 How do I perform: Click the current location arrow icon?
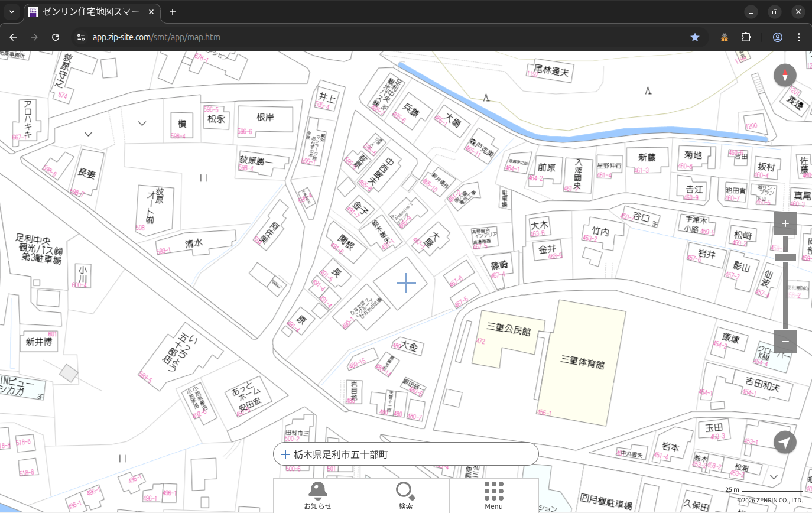[785, 442]
